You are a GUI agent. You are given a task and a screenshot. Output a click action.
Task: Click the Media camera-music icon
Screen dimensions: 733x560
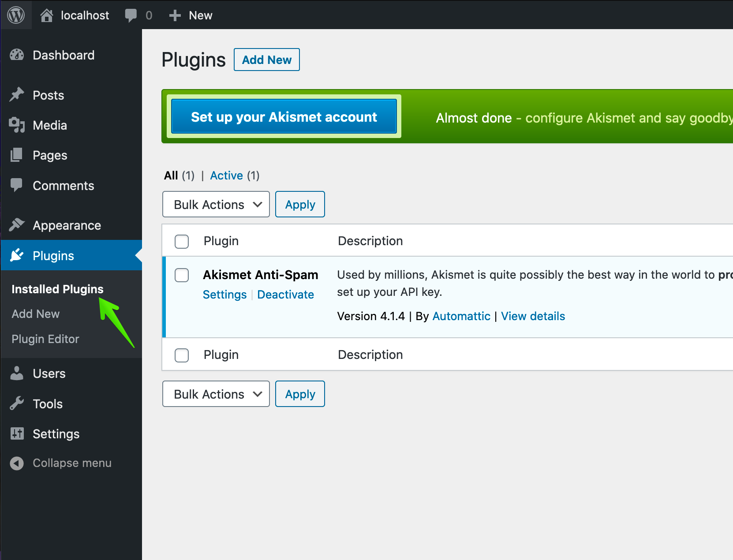click(x=17, y=125)
